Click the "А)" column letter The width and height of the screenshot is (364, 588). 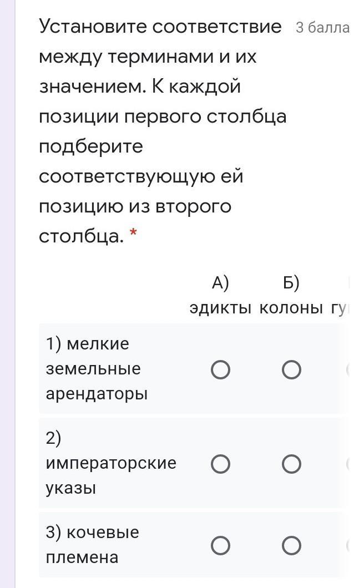click(220, 283)
